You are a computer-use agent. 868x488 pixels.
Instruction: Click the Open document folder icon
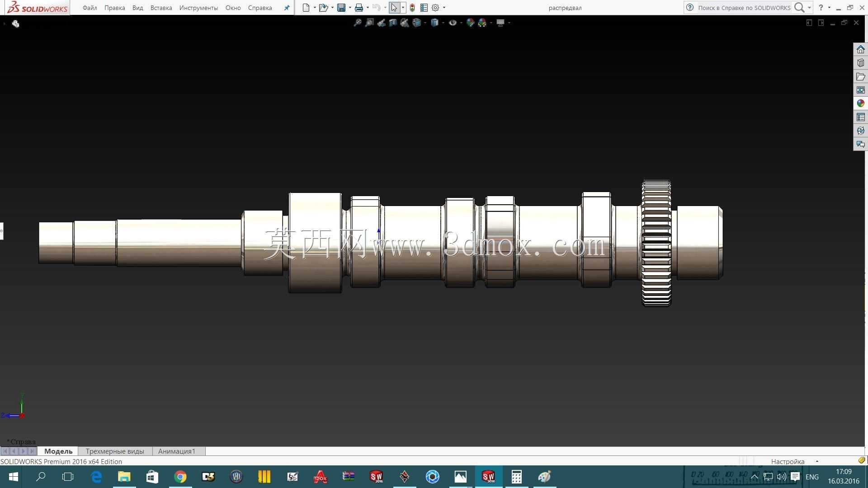pos(323,8)
